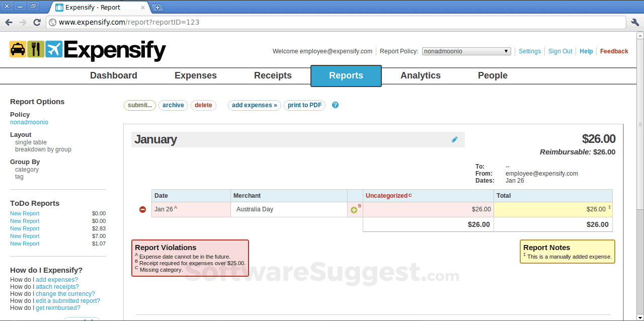Click the vertical scrollbar down arrow
Image resolution: width=644 pixels, height=321 pixels.
tap(639, 317)
